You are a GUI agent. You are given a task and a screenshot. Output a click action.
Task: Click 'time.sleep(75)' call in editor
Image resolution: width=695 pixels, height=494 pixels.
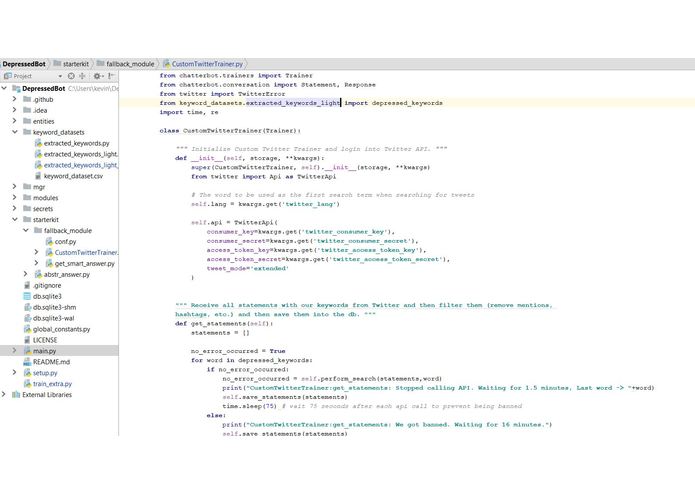tap(249, 406)
